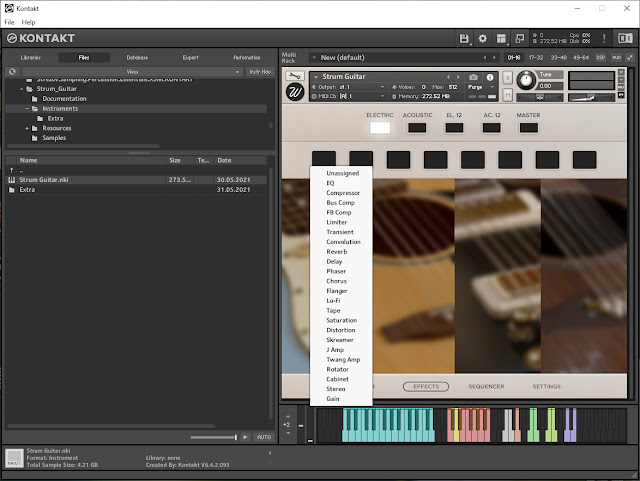The image size is (640, 481).
Task: Mute the Strum Guitar instrument
Action: (x=507, y=95)
